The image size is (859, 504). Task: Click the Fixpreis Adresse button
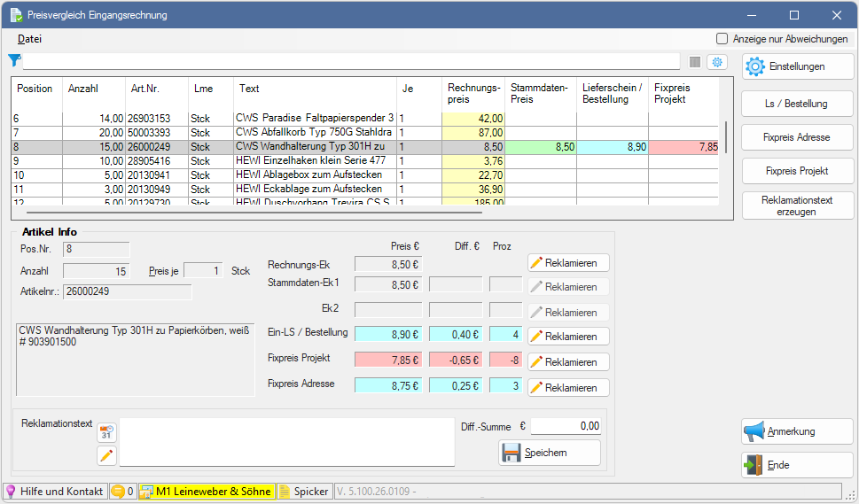coord(797,137)
